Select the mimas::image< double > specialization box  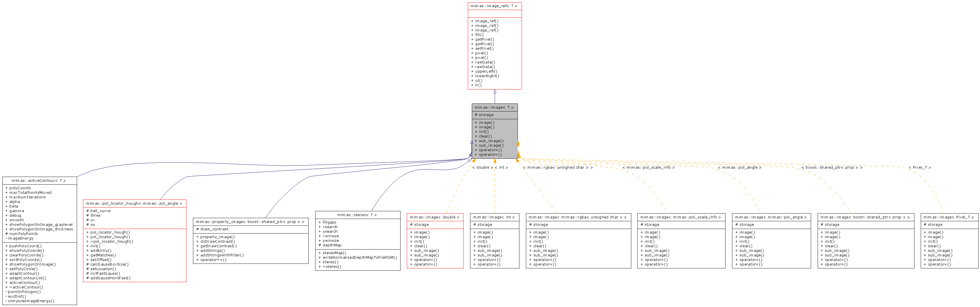click(435, 217)
